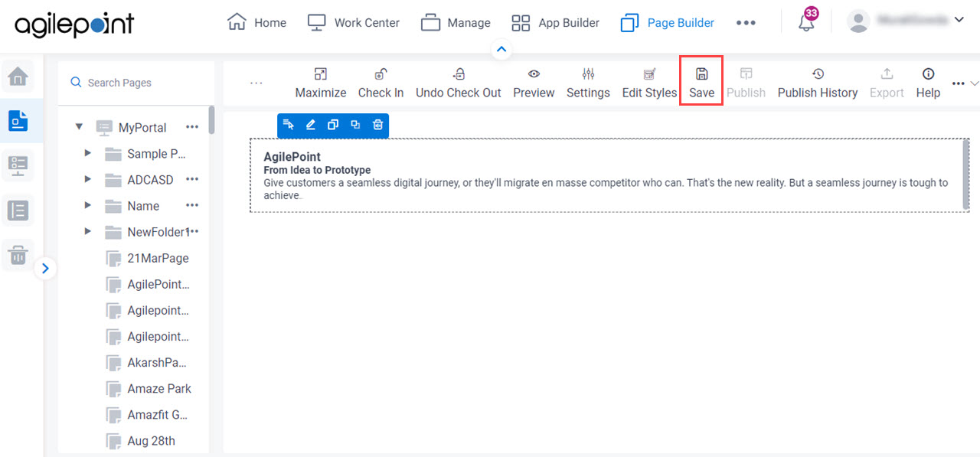Click the widget edit pencil icon
980x457 pixels.
click(311, 125)
